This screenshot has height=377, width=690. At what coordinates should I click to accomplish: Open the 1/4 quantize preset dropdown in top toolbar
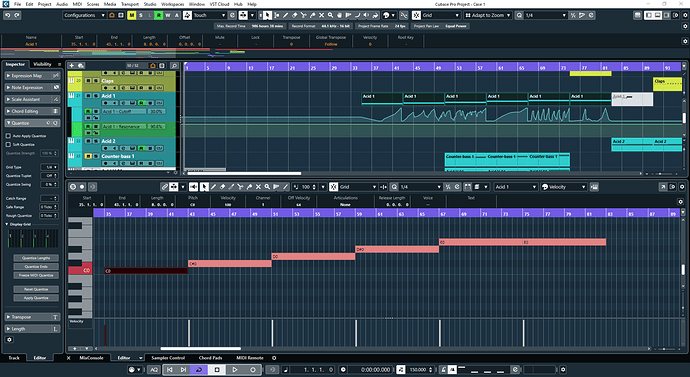pos(546,15)
